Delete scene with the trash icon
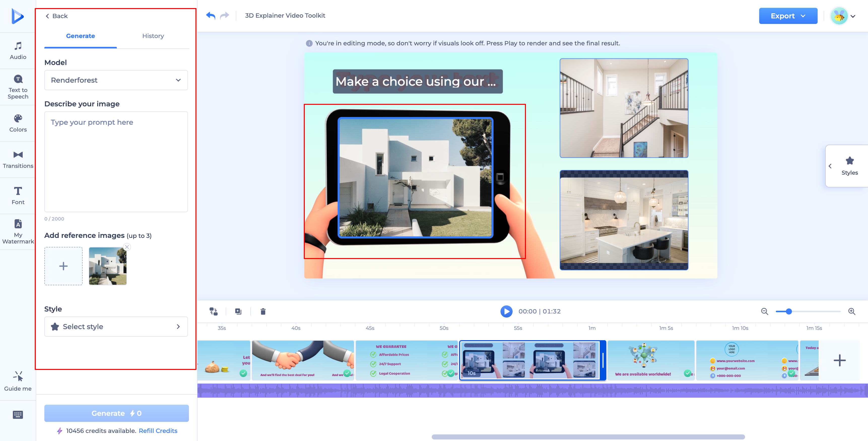This screenshot has height=441, width=868. 263,311
